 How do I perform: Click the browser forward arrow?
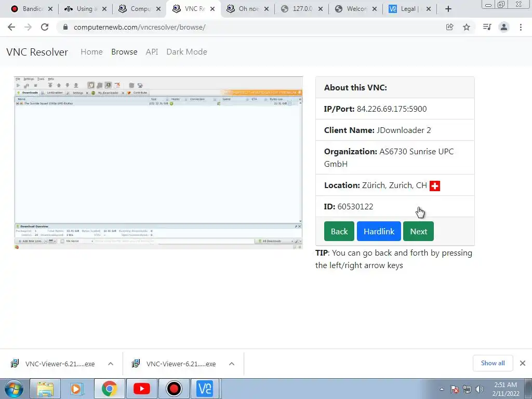28,27
